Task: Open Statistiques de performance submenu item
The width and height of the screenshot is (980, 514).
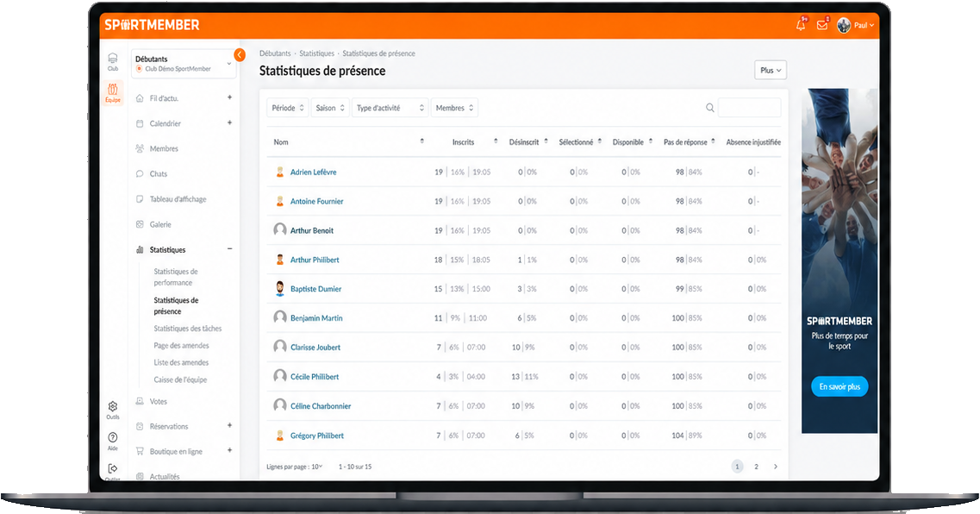Action: click(176, 277)
